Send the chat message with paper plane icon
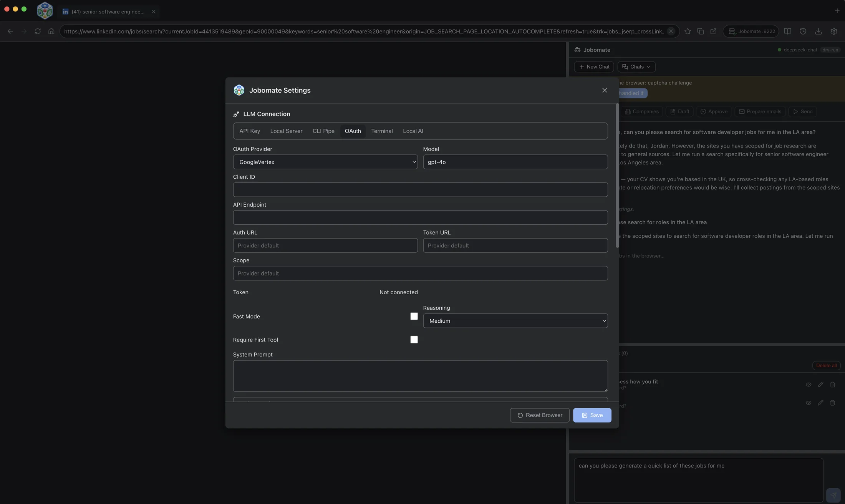Viewport: 845px width, 504px height. pos(833,495)
